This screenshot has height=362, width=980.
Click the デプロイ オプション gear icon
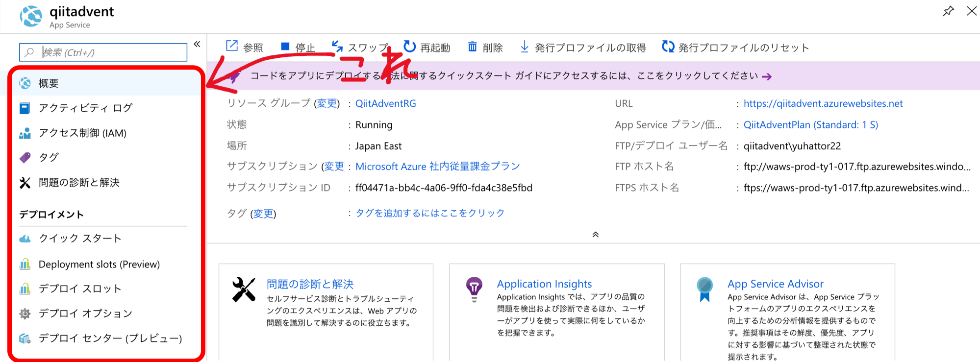[25, 314]
